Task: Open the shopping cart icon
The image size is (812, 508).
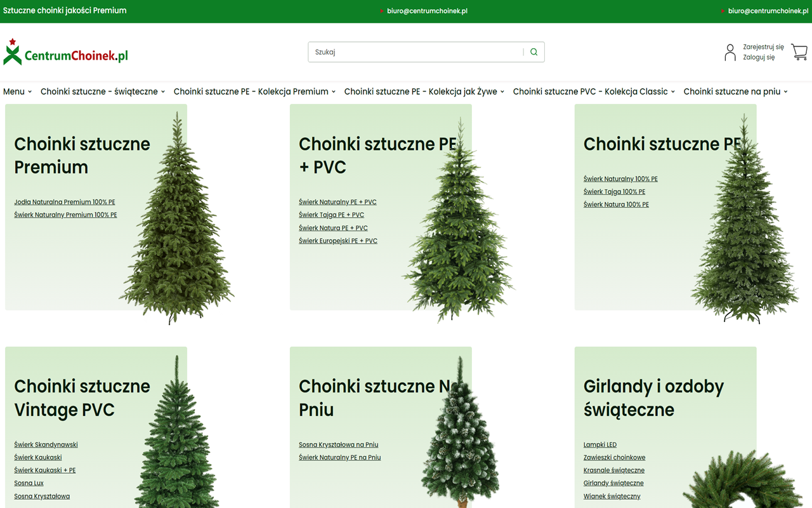Action: pyautogui.click(x=799, y=52)
